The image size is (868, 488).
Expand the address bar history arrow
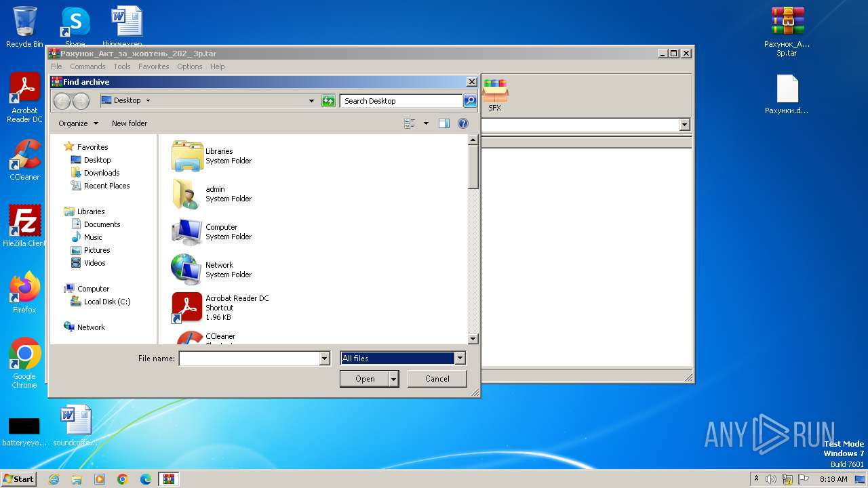(312, 101)
